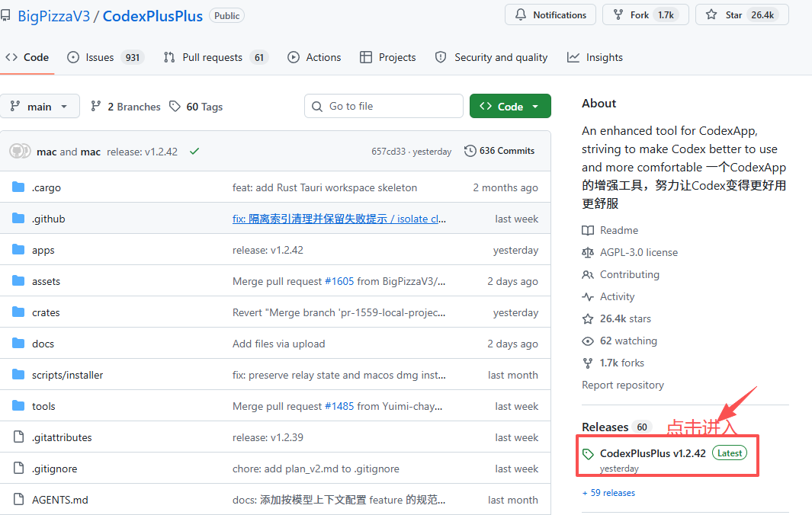Open the main branch dropdown

click(40, 106)
